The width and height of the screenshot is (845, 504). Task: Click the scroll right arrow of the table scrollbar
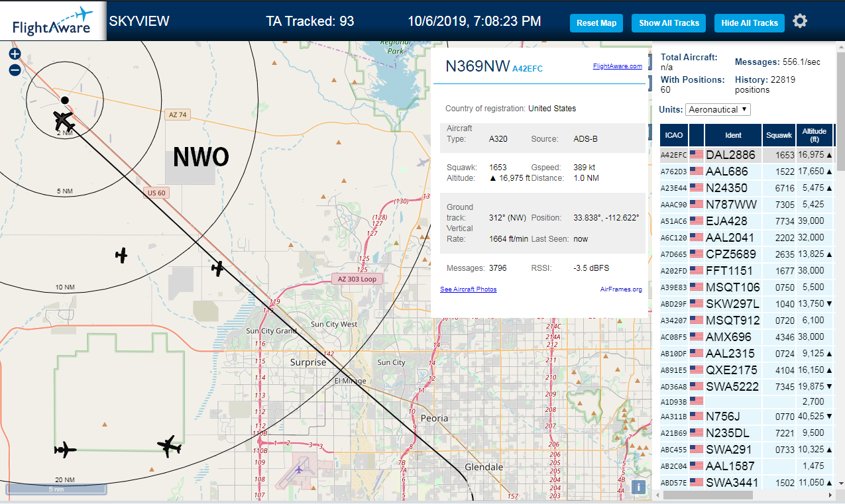point(830,495)
